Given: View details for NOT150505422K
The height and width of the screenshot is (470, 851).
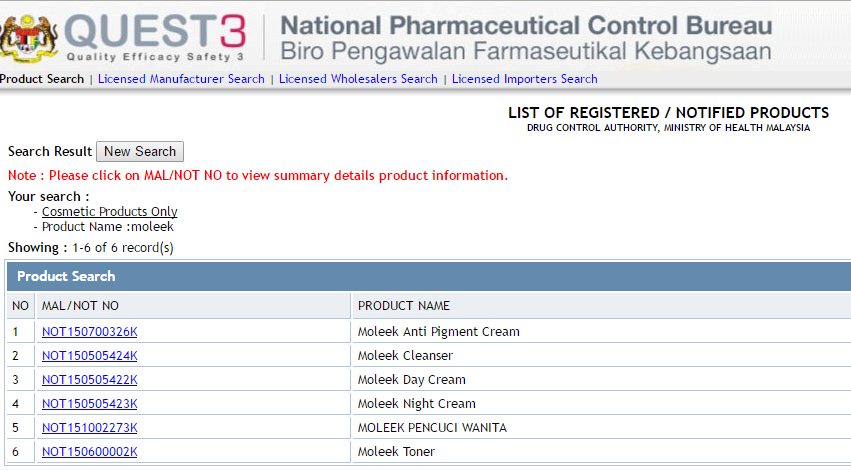Looking at the screenshot, I should click(x=89, y=380).
